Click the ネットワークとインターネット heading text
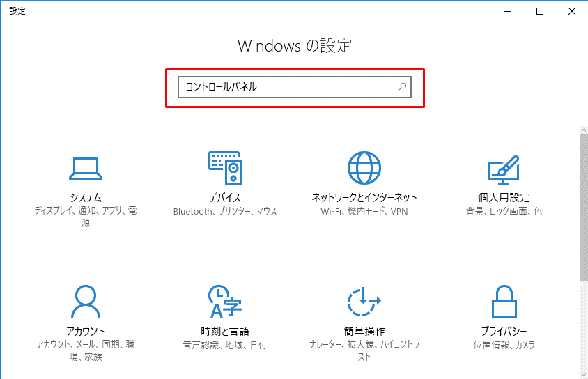 coord(364,197)
